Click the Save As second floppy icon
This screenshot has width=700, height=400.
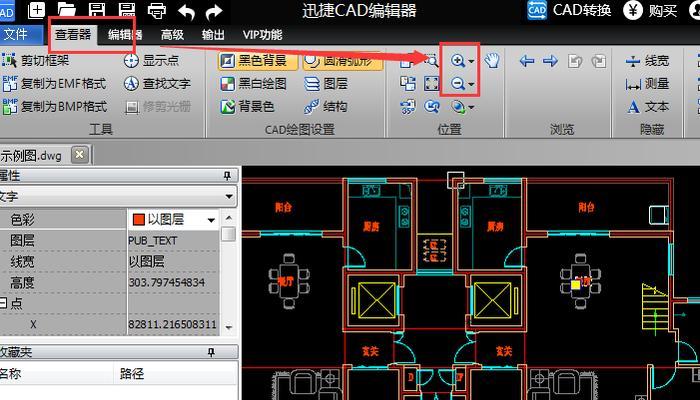(x=127, y=10)
